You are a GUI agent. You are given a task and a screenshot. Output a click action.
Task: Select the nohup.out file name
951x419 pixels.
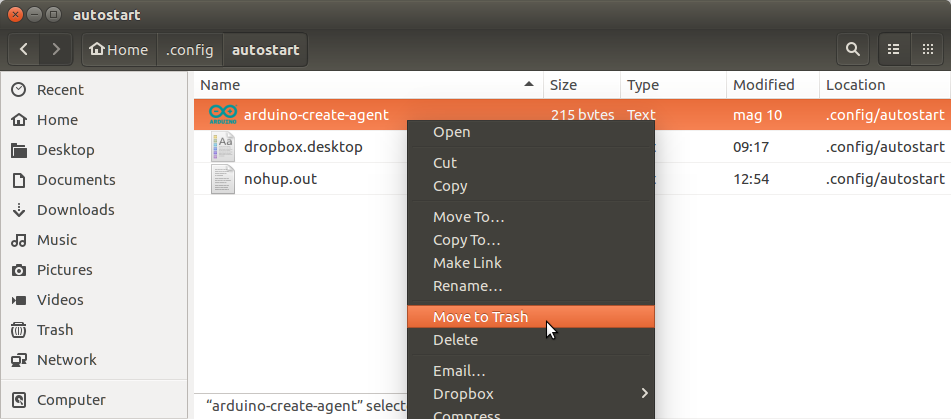pos(280,179)
